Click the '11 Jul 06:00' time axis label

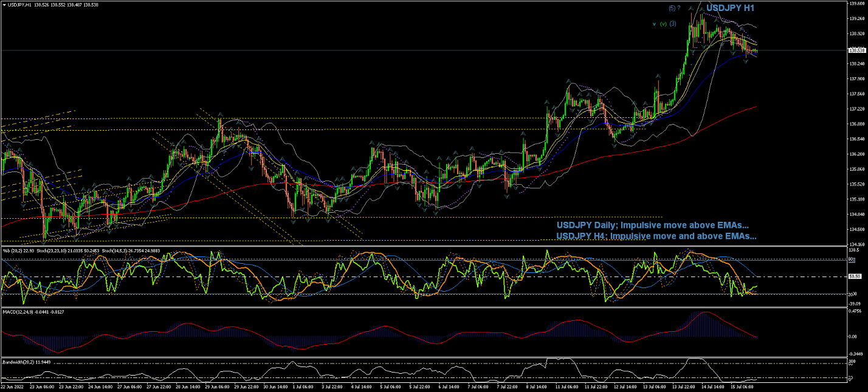567,387
